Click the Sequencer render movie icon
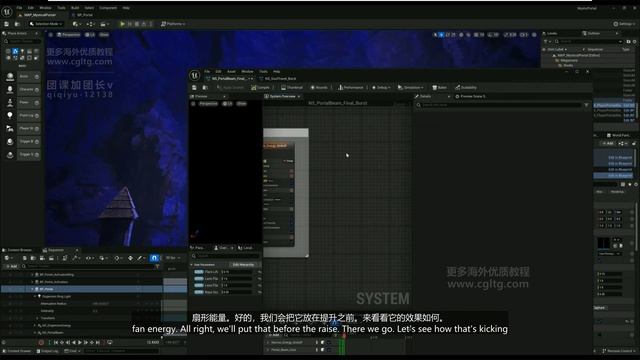640x360 pixels. click(51, 258)
